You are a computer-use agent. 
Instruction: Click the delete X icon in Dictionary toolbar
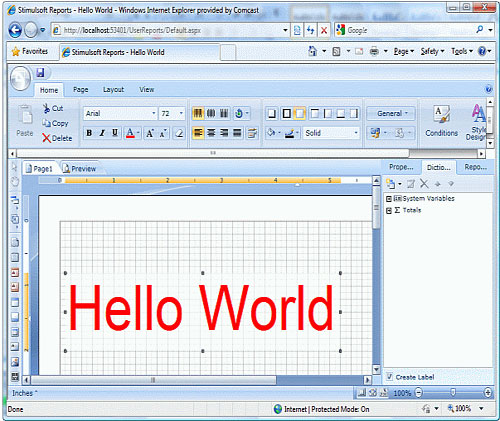click(424, 184)
